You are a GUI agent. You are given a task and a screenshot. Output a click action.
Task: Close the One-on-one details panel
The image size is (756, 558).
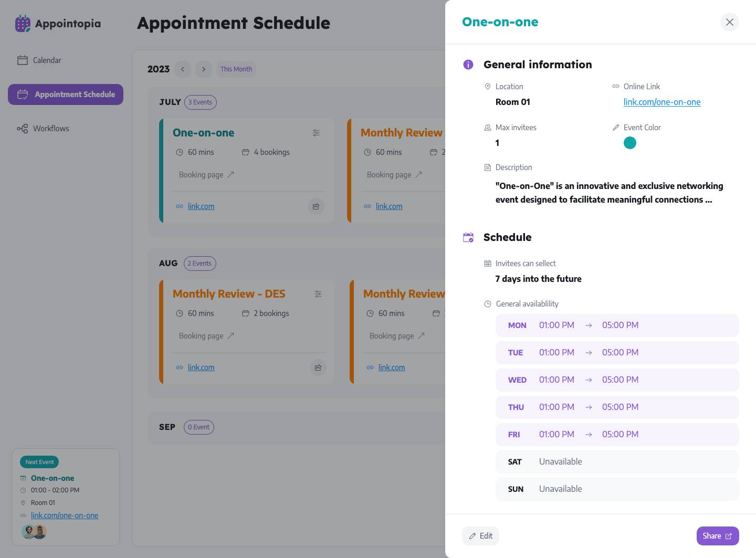(730, 22)
